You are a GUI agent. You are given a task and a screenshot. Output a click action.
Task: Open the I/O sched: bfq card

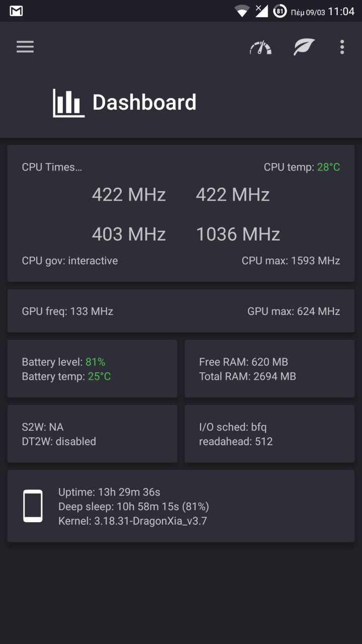click(269, 434)
